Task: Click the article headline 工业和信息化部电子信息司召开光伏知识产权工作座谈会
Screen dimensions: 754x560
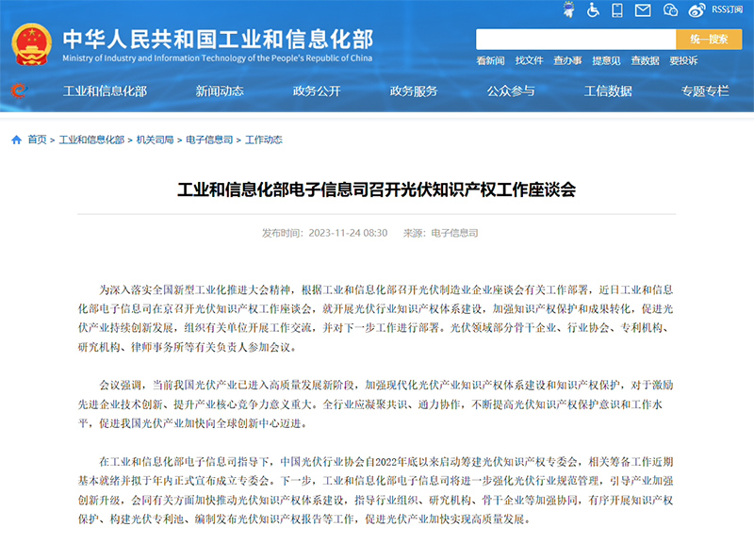Action: point(376,189)
